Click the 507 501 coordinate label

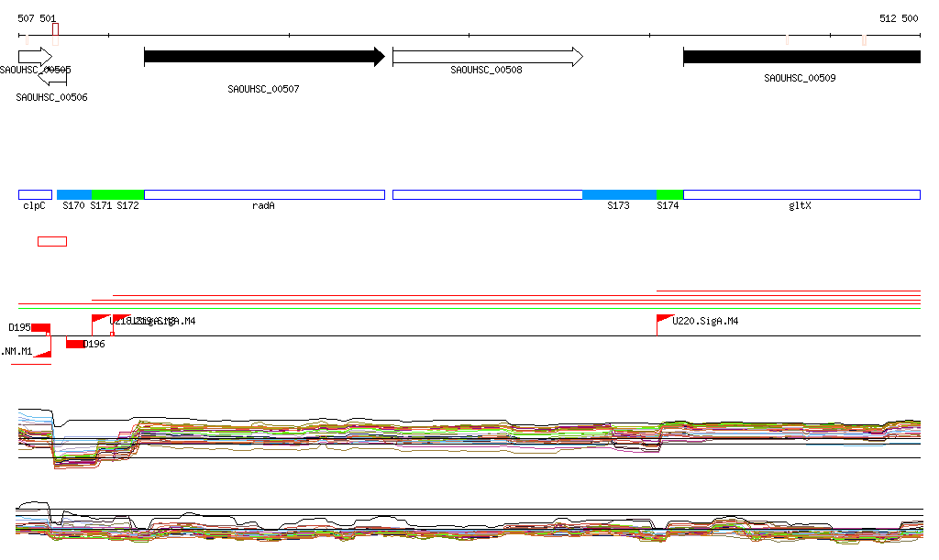(37, 18)
